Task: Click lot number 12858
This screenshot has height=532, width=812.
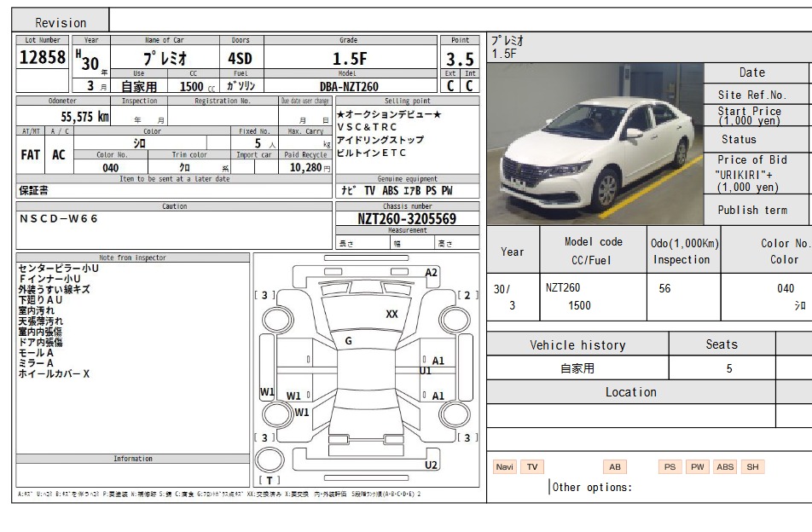Action: tap(42, 58)
